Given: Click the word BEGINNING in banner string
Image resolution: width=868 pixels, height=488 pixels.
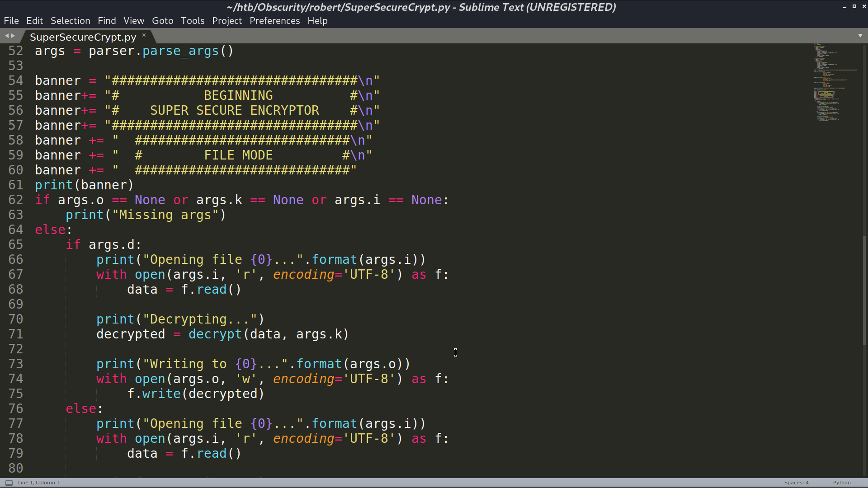Looking at the screenshot, I should [x=238, y=96].
